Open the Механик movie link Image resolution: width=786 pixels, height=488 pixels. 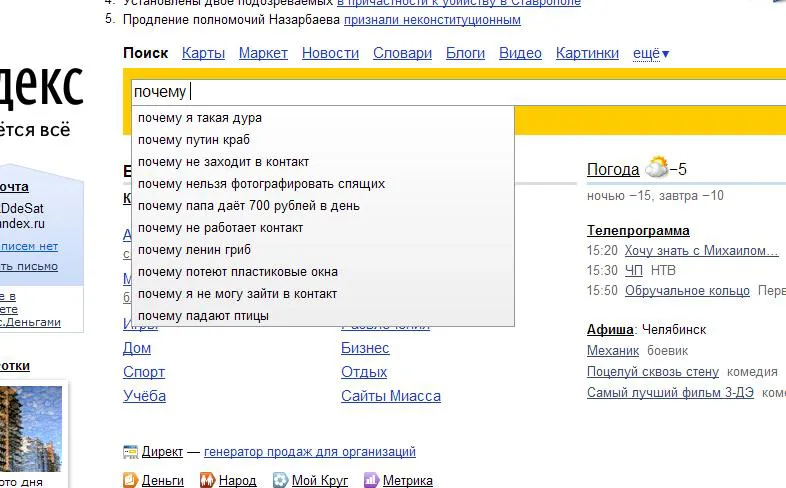pos(613,351)
